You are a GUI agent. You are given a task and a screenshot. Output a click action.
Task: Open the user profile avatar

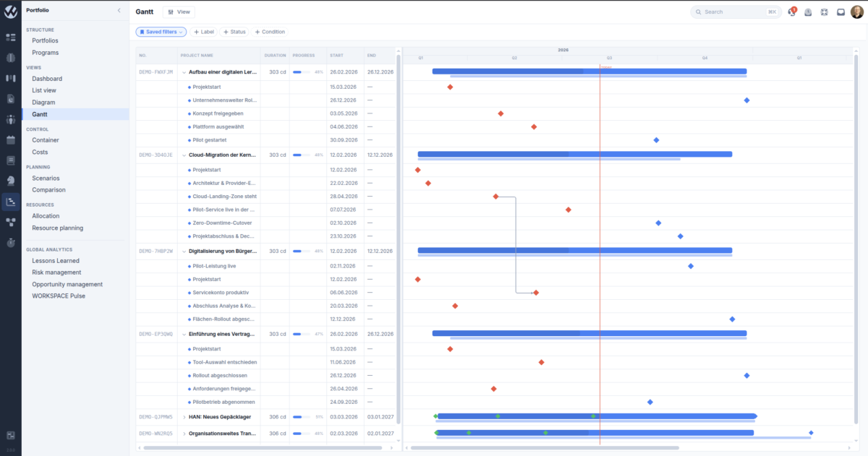pyautogui.click(x=857, y=12)
